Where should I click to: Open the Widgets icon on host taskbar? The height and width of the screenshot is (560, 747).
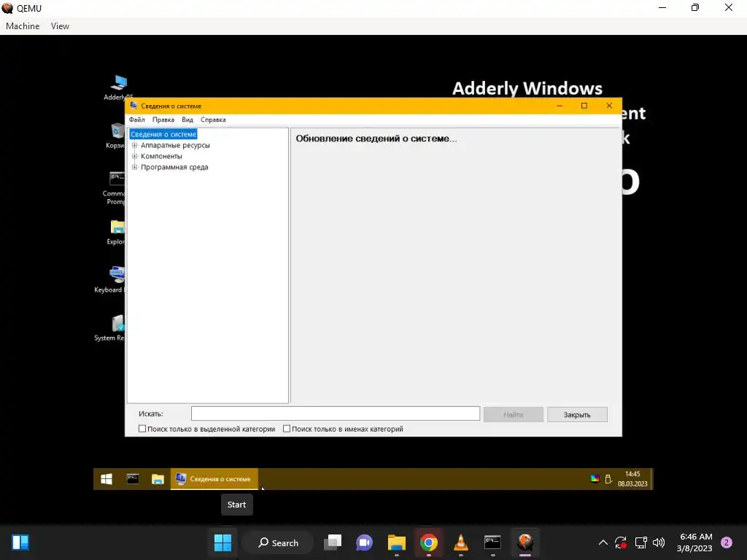point(20,542)
